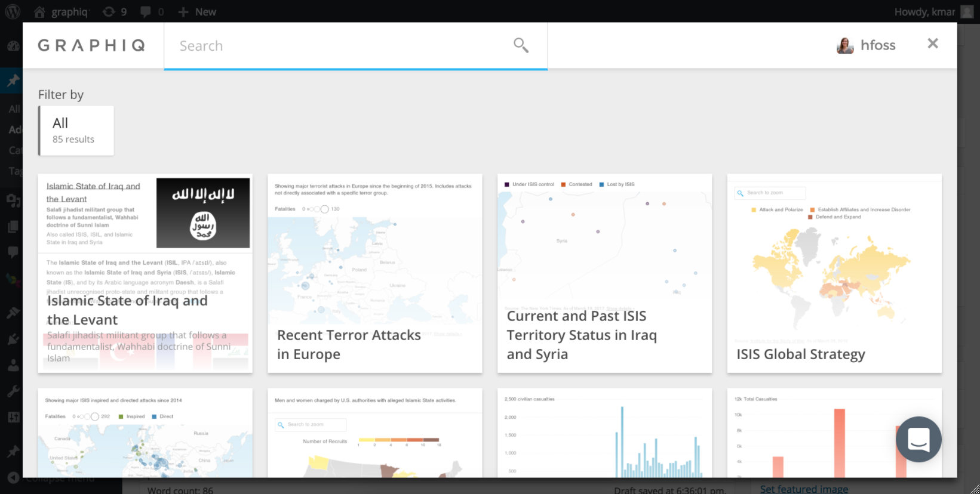Click the Pages icon in WordPress sidebar

click(13, 226)
